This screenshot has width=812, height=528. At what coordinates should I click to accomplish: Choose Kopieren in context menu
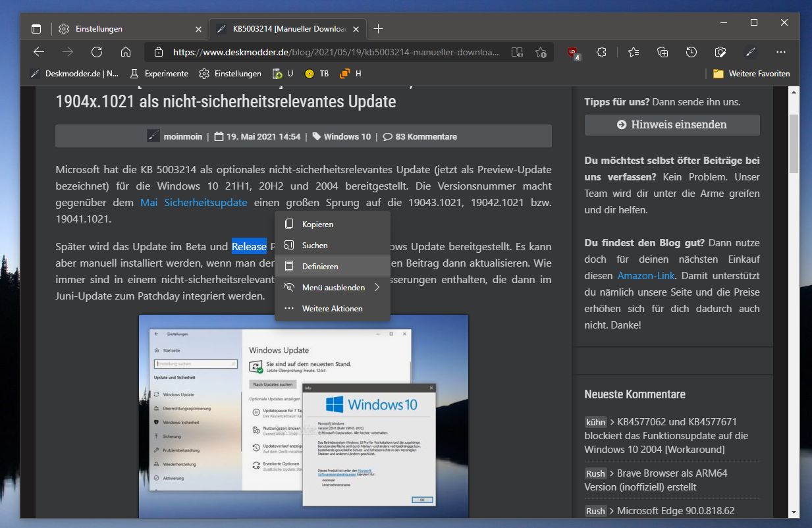click(x=333, y=224)
